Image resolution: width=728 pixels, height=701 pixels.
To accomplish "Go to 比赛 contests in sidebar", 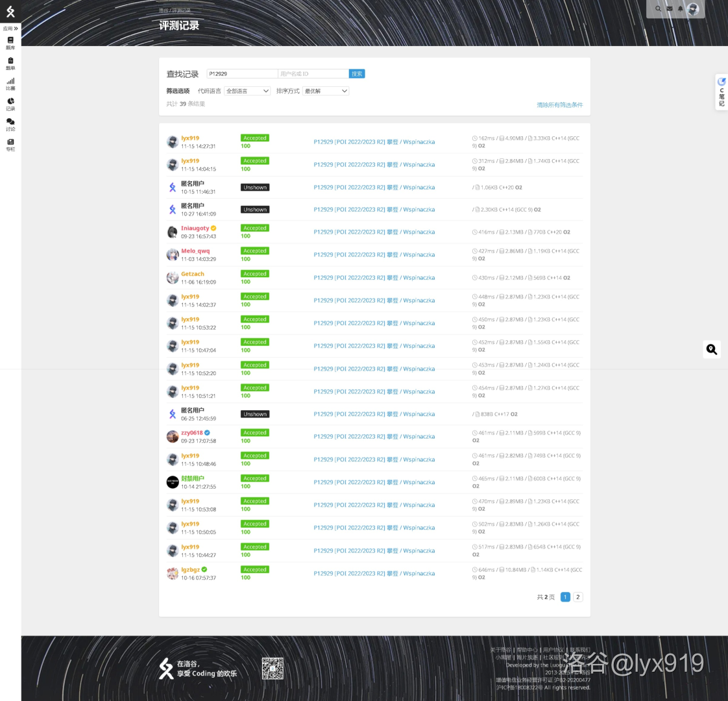I will (x=10, y=84).
